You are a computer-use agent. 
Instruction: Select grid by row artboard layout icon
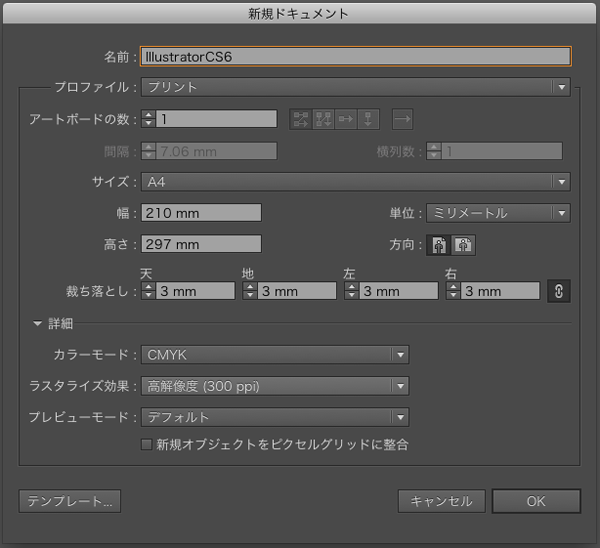pyautogui.click(x=301, y=119)
